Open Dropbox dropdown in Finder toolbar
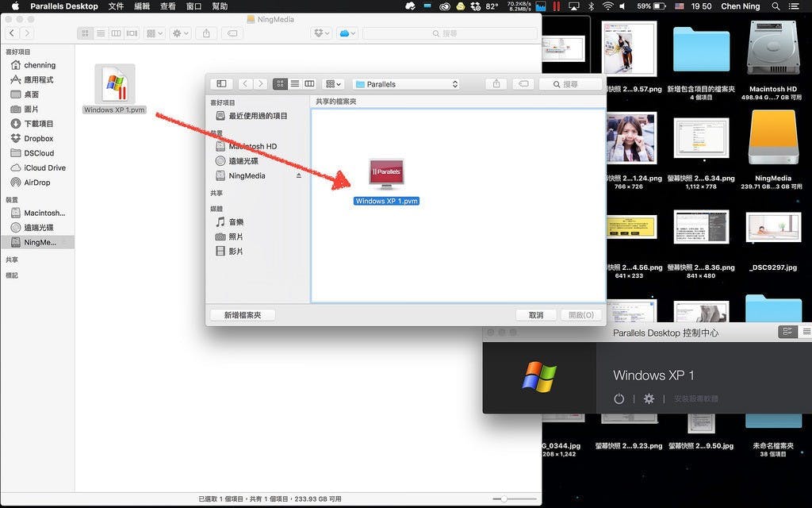 (x=321, y=33)
